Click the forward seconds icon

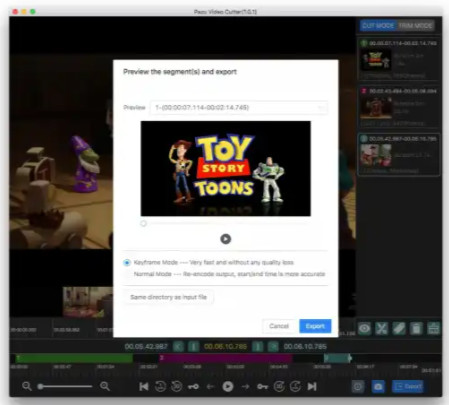click(x=295, y=386)
